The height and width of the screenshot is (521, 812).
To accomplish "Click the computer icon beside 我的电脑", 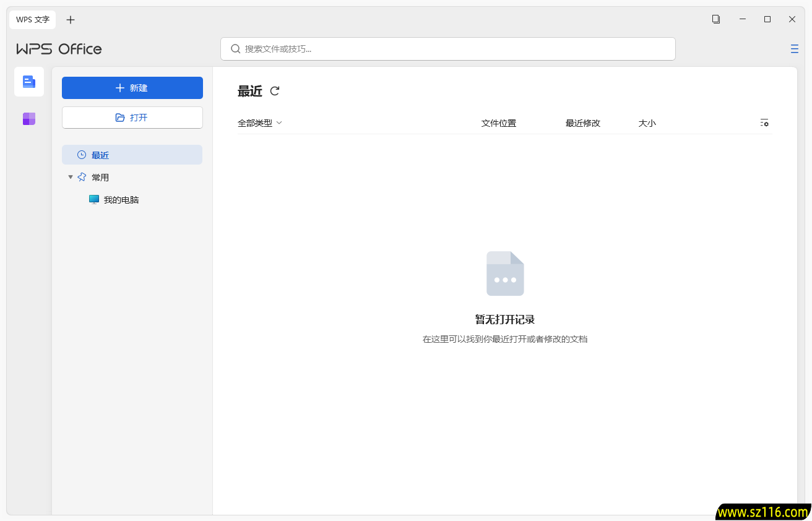I will 94,199.
